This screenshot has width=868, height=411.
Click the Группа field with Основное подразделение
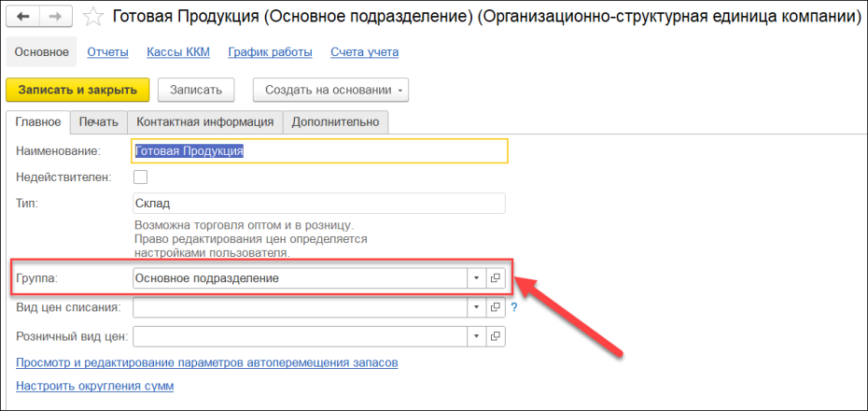300,278
